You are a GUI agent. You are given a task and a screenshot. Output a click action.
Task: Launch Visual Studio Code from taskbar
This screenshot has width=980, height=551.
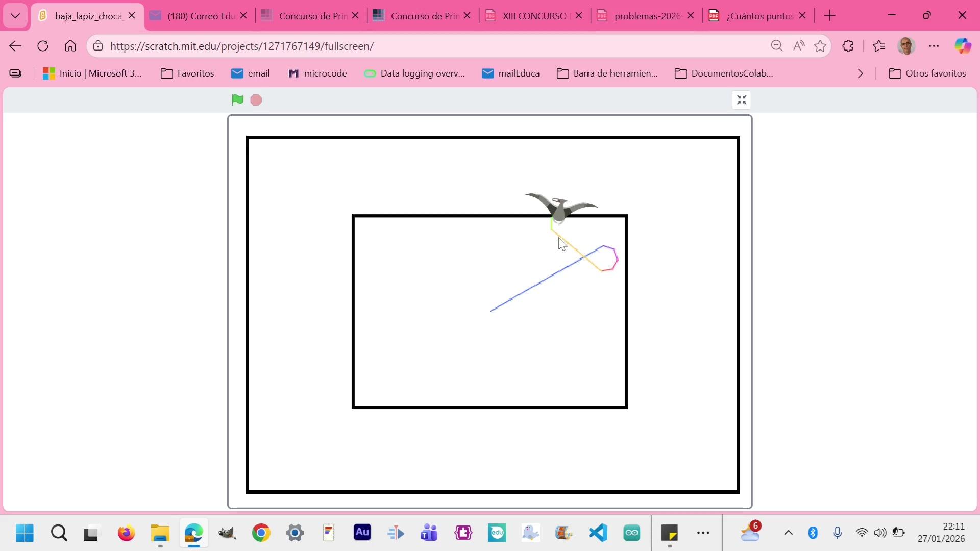coord(598,533)
